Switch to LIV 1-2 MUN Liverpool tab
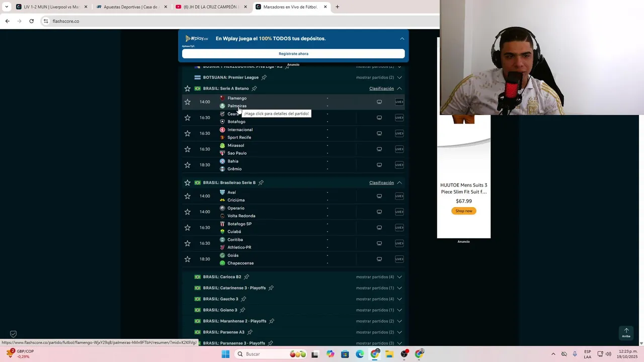 (52, 7)
